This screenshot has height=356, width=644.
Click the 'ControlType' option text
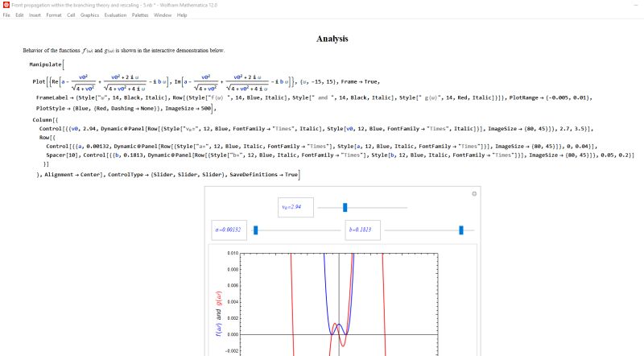[126, 175]
